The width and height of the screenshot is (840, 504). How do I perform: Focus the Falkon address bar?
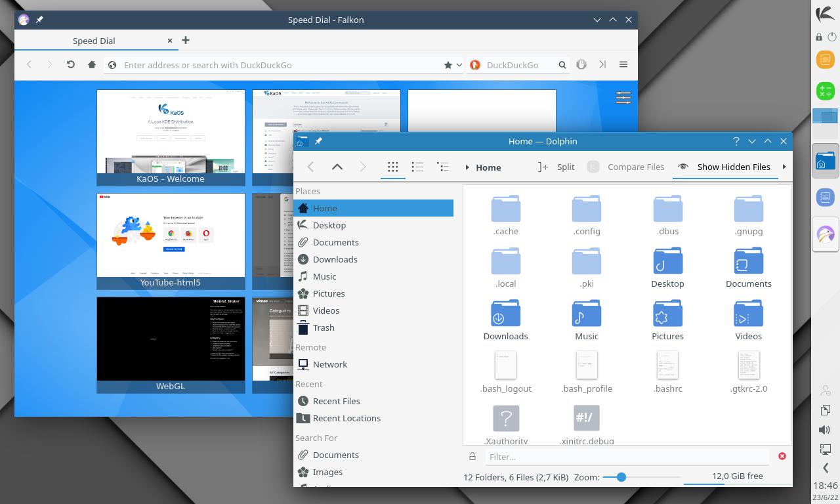[x=281, y=65]
